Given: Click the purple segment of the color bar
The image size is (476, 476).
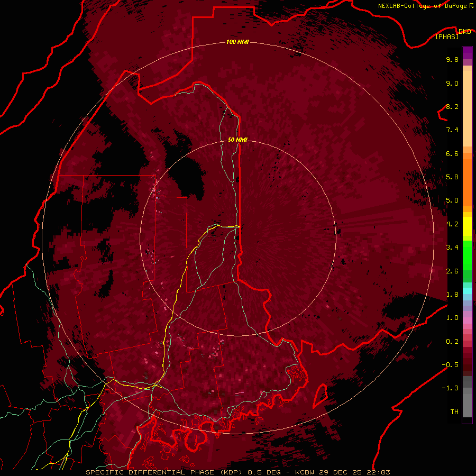Looking at the screenshot, I should click(467, 53).
